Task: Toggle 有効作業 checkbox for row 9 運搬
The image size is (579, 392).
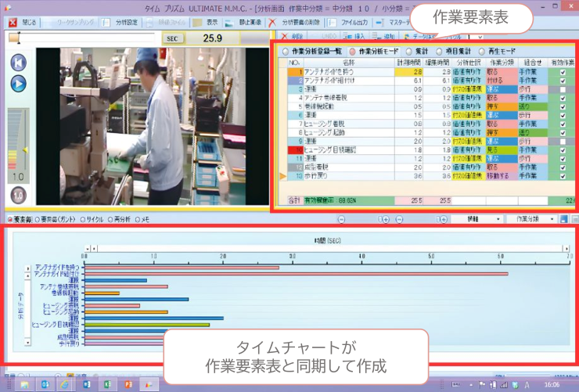Action: [563, 142]
